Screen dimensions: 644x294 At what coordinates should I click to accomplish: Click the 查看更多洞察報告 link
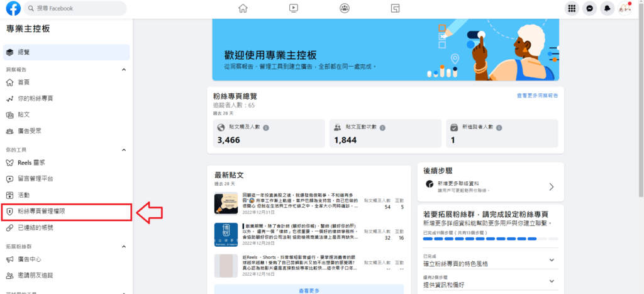click(x=537, y=96)
